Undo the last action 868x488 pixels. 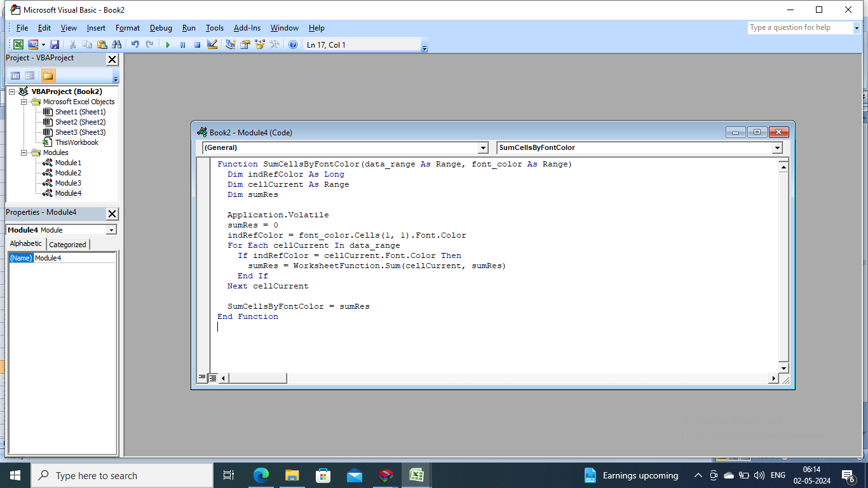coord(135,44)
